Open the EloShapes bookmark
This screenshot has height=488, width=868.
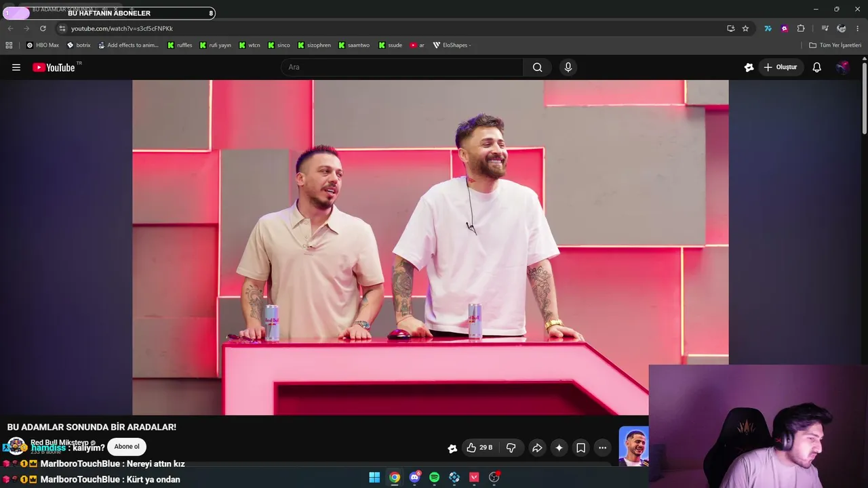click(x=452, y=45)
